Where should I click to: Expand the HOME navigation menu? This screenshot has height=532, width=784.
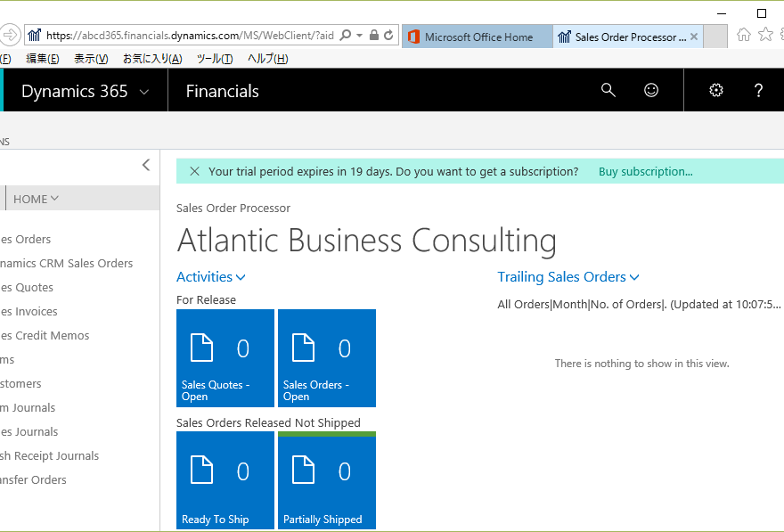(36, 199)
